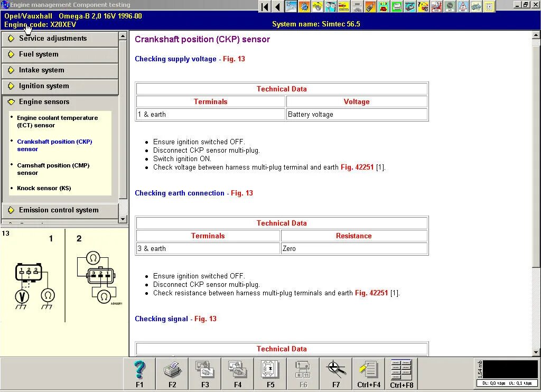Click the '3 & earth' table cell

208,249
